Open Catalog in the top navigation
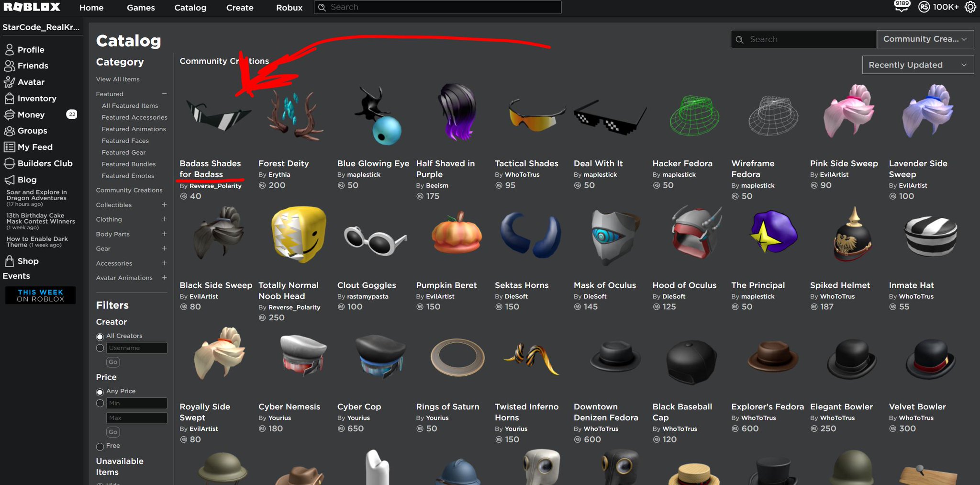Screen dimensions: 980x485 coord(190,8)
